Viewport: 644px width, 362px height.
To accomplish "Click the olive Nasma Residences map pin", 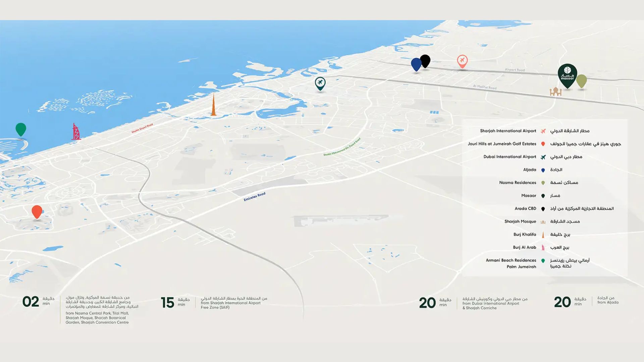I will (581, 81).
